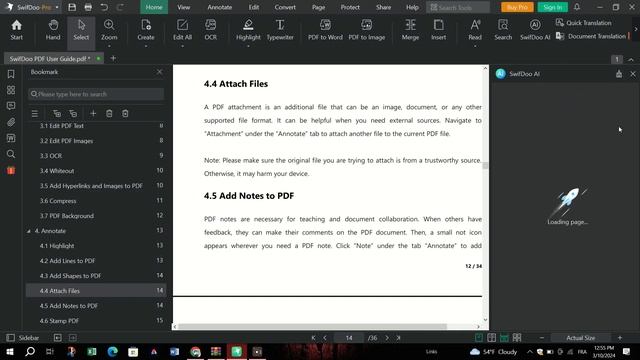Image resolution: width=640 pixels, height=360 pixels.
Task: Switch to the Home tab
Action: coord(154,7)
